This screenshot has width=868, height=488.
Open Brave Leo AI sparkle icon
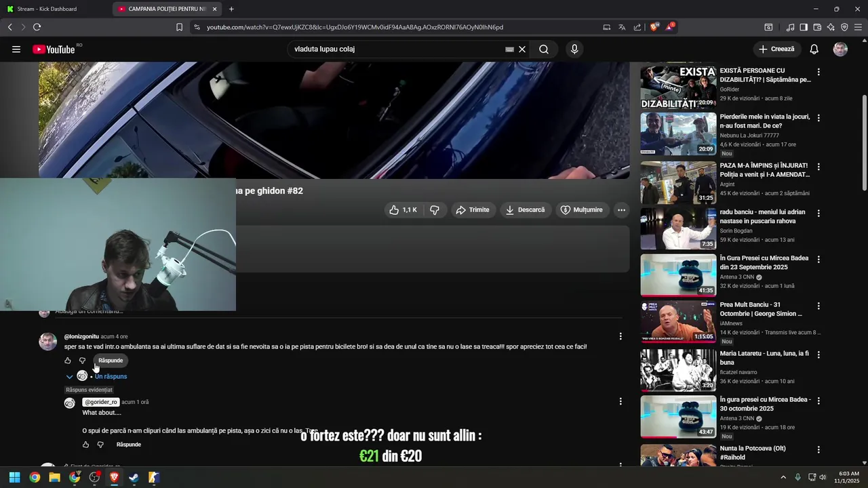pos(831,27)
